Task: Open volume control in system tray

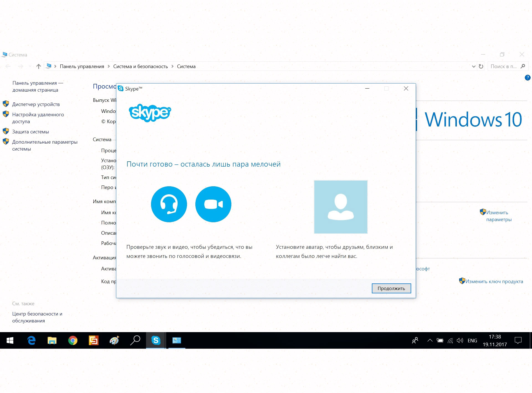Action: point(460,340)
